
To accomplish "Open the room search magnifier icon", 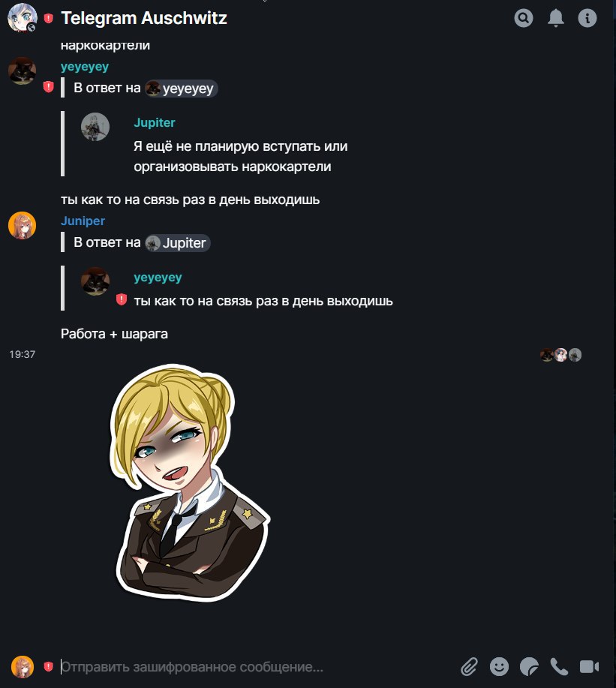I will coord(524,18).
